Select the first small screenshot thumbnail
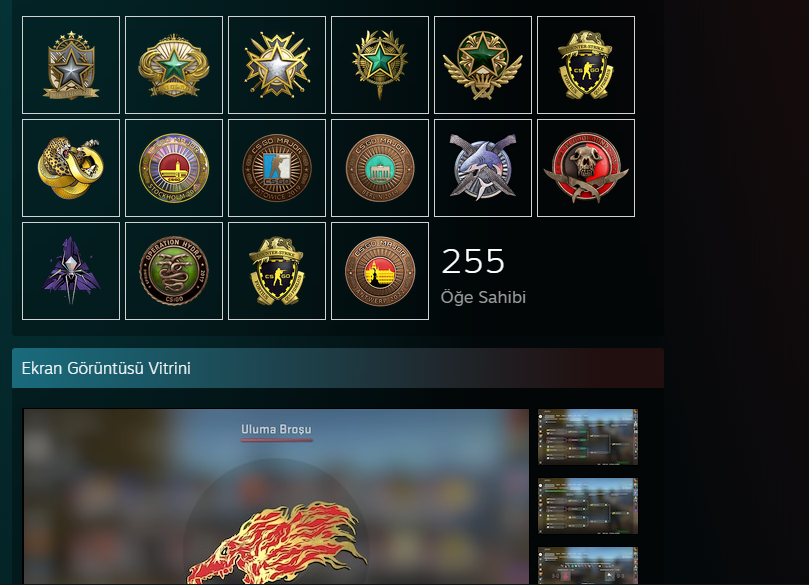The image size is (809, 585). pyautogui.click(x=588, y=437)
